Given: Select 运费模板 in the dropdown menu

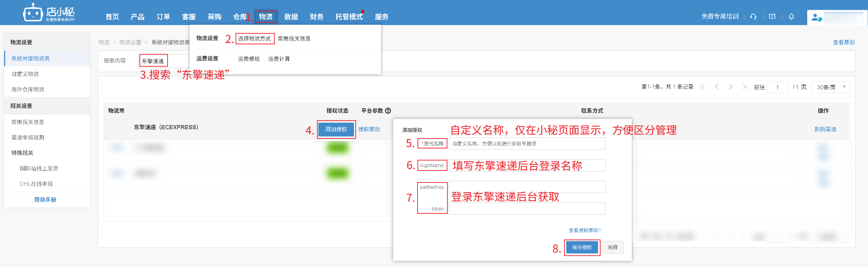Looking at the screenshot, I should point(249,59).
